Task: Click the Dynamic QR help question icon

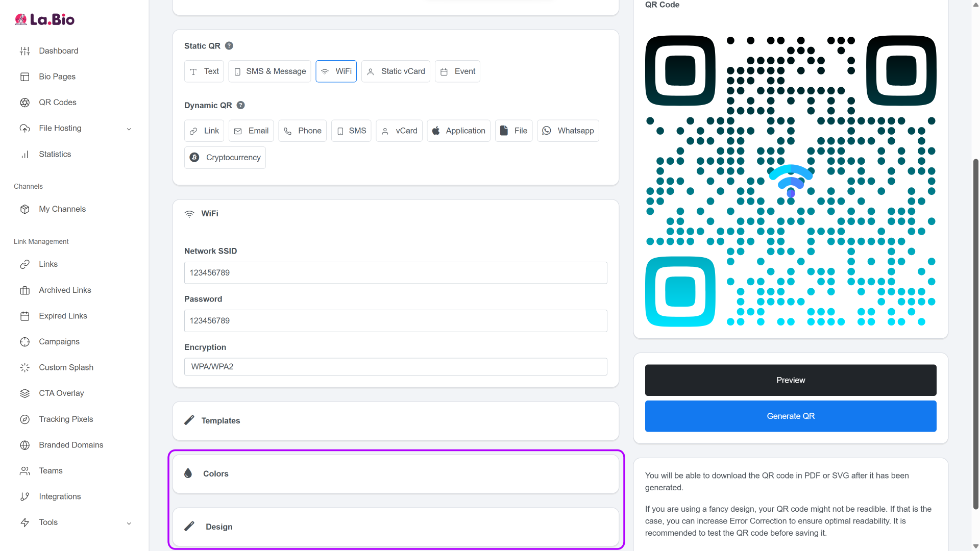Action: (241, 105)
